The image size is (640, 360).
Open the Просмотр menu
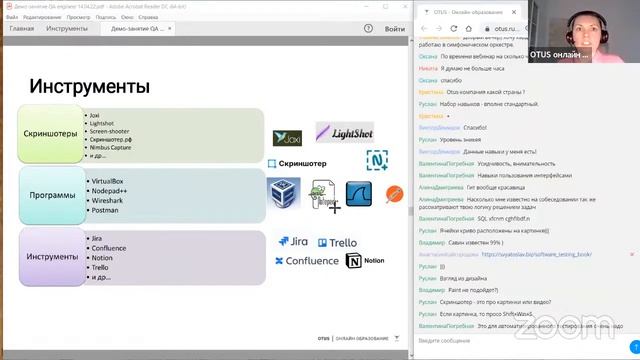[78, 17]
